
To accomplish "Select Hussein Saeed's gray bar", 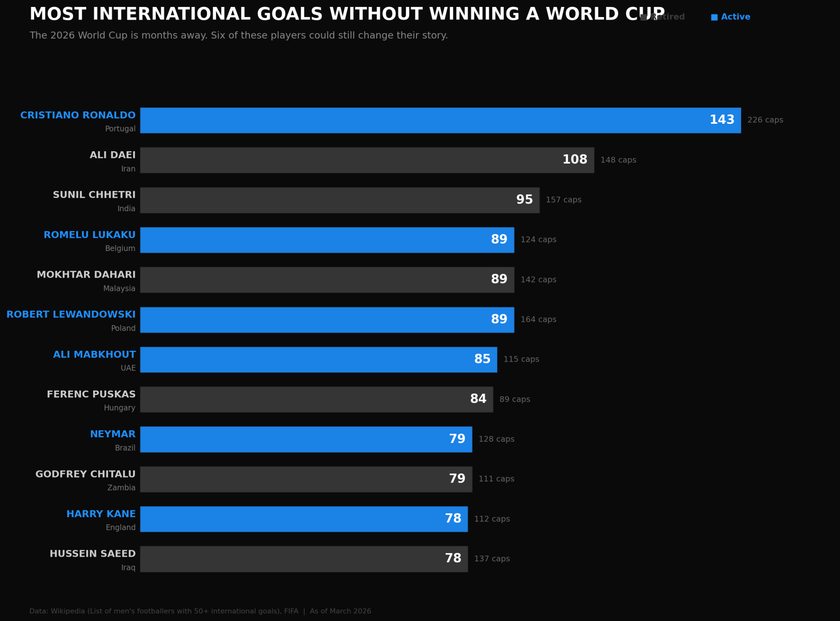I will pos(304,559).
